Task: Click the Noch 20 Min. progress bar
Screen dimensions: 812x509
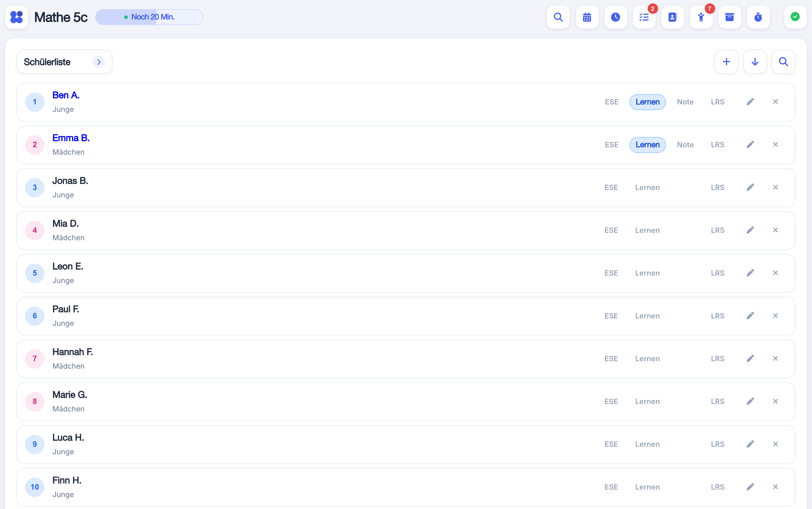Action: coord(149,17)
